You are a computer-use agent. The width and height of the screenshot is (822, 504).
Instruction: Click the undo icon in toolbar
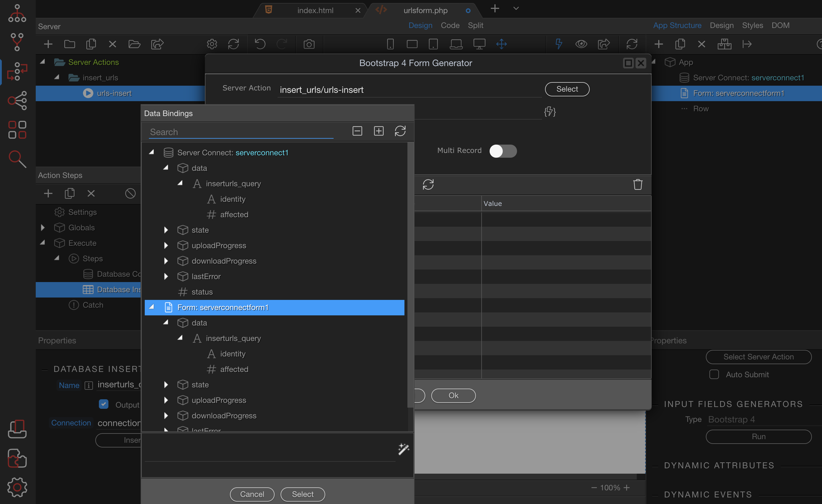260,44
